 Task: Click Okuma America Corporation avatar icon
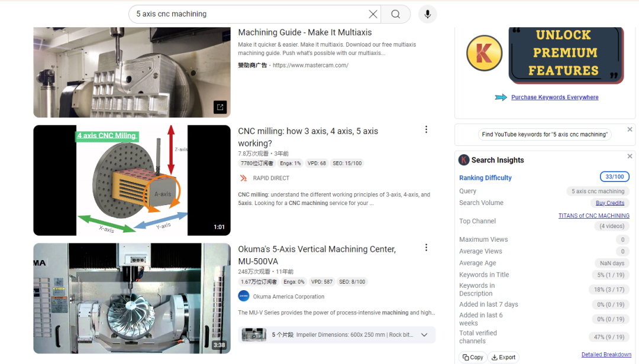[x=244, y=296]
